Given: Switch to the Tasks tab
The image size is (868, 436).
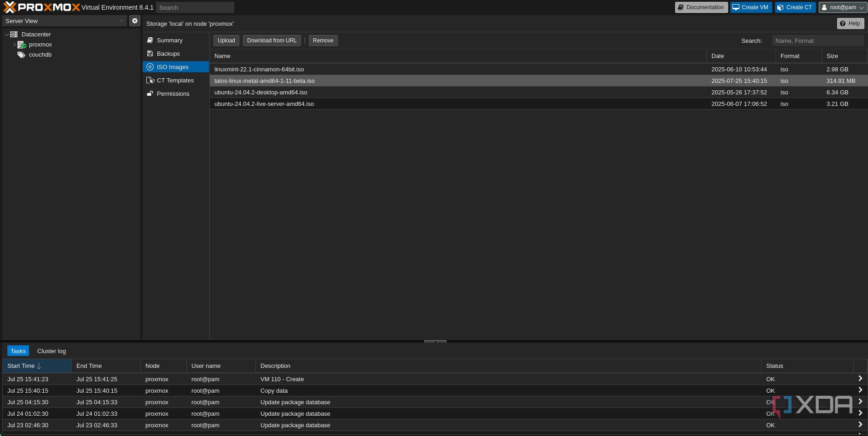Looking at the screenshot, I should pos(18,351).
